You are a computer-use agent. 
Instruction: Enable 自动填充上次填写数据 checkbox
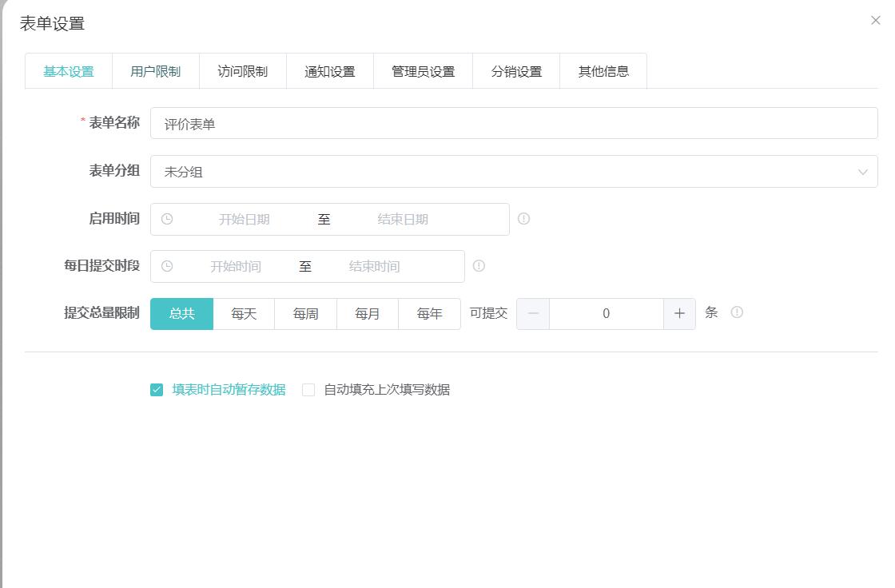(308, 390)
